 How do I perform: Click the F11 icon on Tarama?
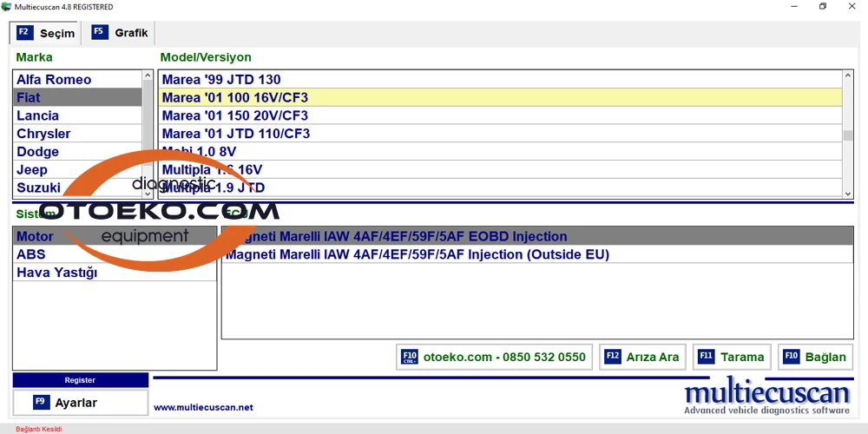click(707, 357)
